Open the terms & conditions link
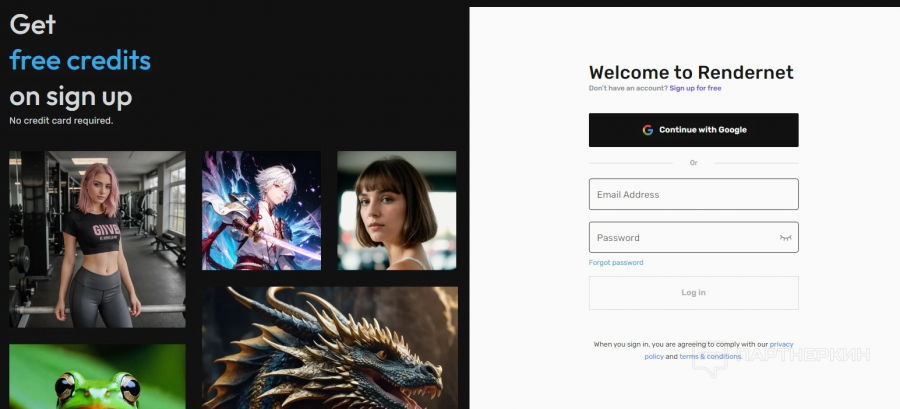900x409 pixels. (711, 356)
